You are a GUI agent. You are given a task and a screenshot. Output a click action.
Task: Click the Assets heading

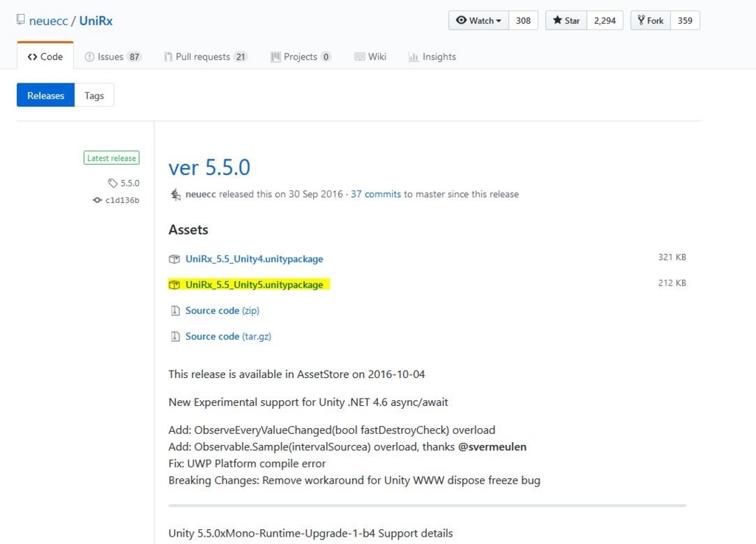(x=188, y=230)
